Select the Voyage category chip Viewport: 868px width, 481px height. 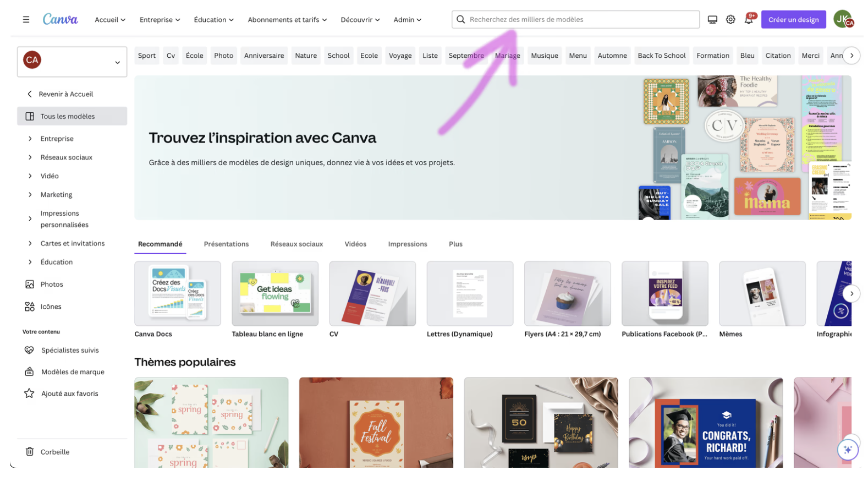[x=400, y=56]
